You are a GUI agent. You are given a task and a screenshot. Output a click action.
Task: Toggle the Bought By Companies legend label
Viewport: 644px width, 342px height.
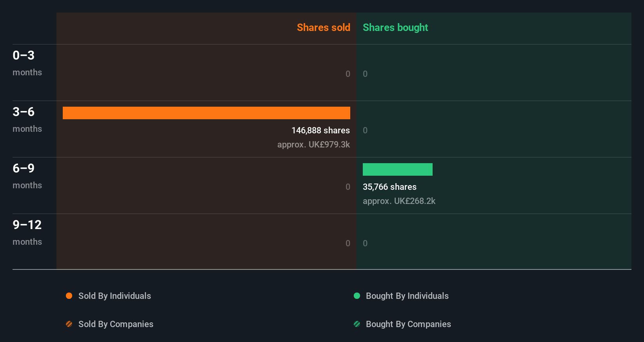[408, 324]
